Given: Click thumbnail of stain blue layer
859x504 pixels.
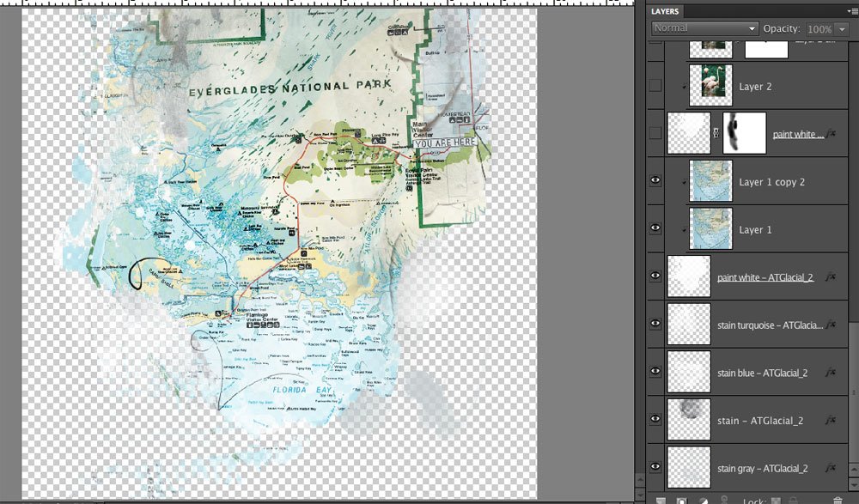Looking at the screenshot, I should tap(689, 372).
